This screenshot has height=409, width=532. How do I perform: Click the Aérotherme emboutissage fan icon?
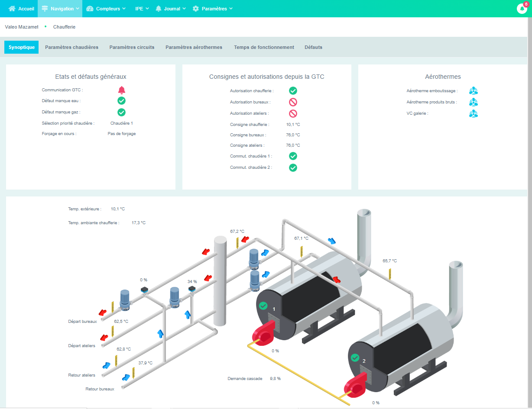click(x=474, y=91)
